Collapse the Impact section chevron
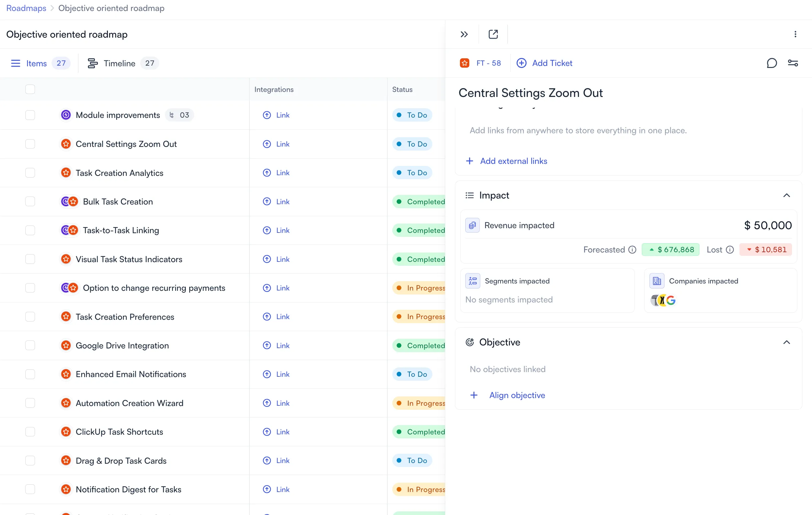The width and height of the screenshot is (812, 515). pos(786,195)
